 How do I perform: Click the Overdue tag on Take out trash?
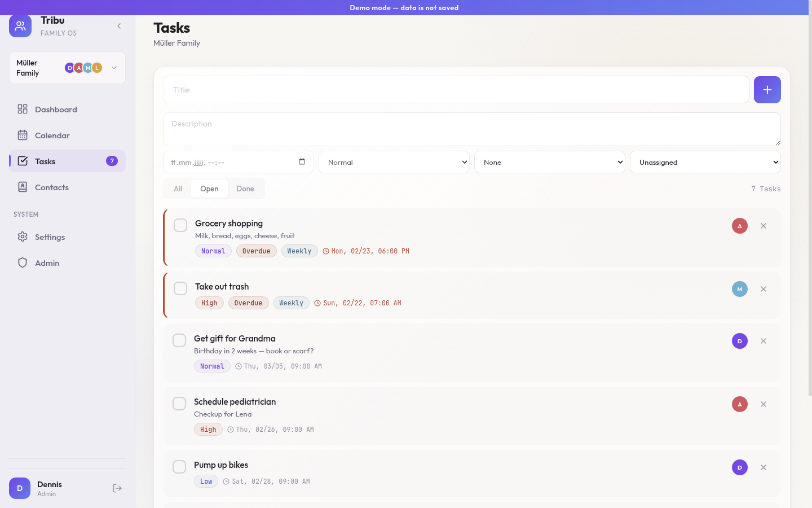click(249, 303)
